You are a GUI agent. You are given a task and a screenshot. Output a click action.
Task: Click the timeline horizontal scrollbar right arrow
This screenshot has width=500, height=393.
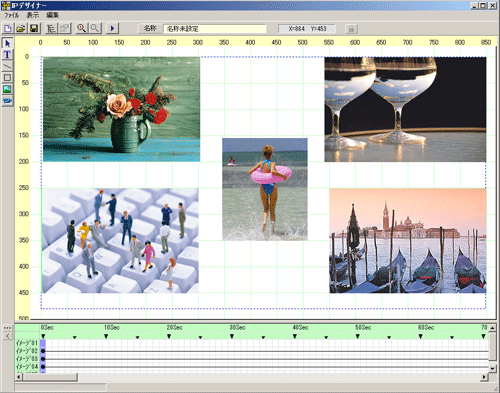point(484,377)
